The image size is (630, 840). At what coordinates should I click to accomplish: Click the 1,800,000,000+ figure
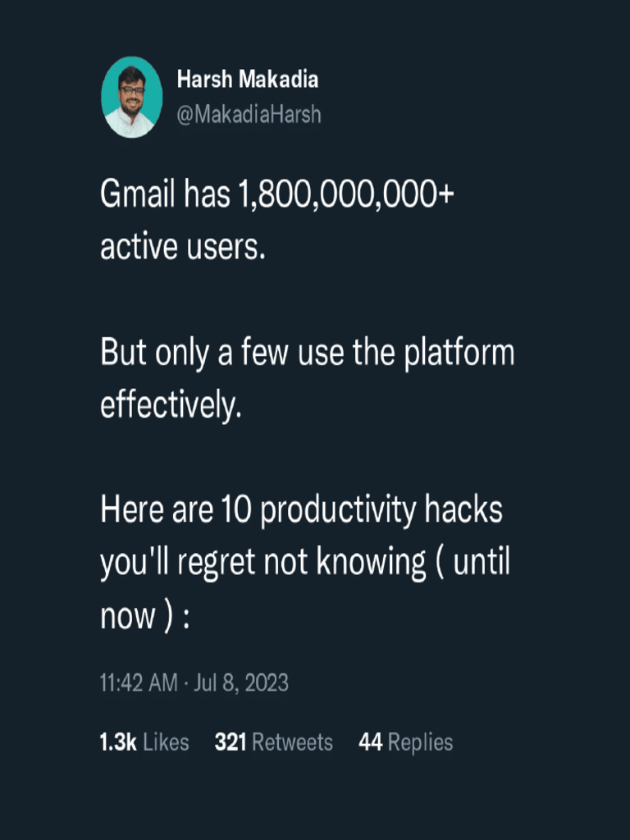[345, 196]
